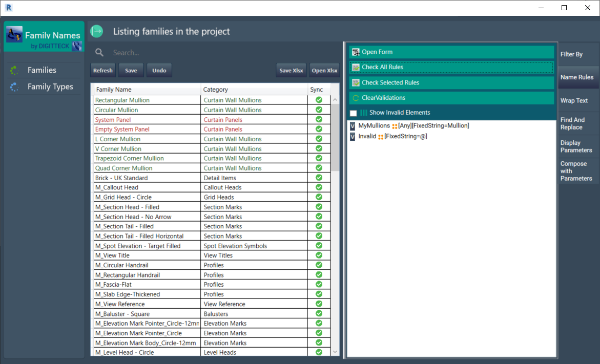Open the Filter By panel
Viewport: 600px width, 364px height.
click(x=571, y=53)
